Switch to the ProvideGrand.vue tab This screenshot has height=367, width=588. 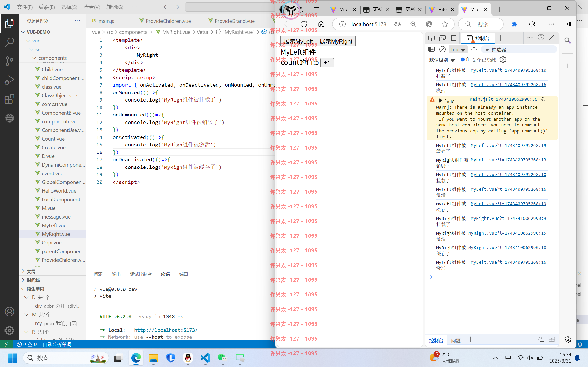[x=235, y=21]
